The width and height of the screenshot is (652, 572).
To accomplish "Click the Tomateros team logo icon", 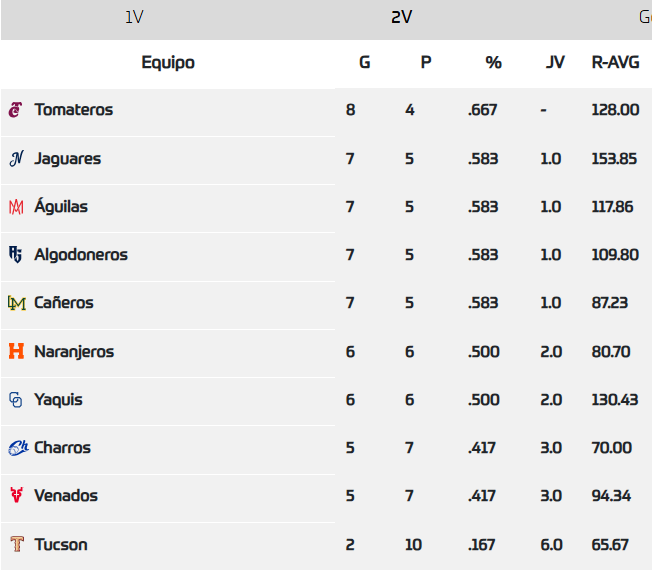I will (15, 110).
